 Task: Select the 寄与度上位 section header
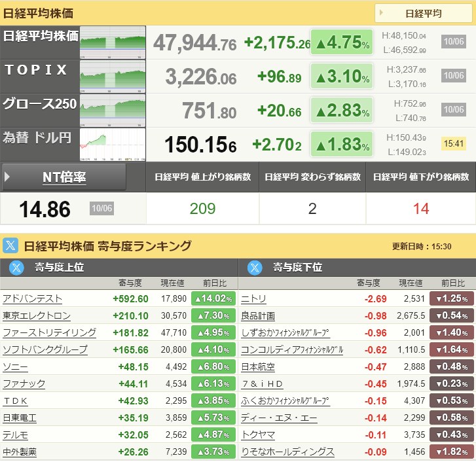(59, 267)
